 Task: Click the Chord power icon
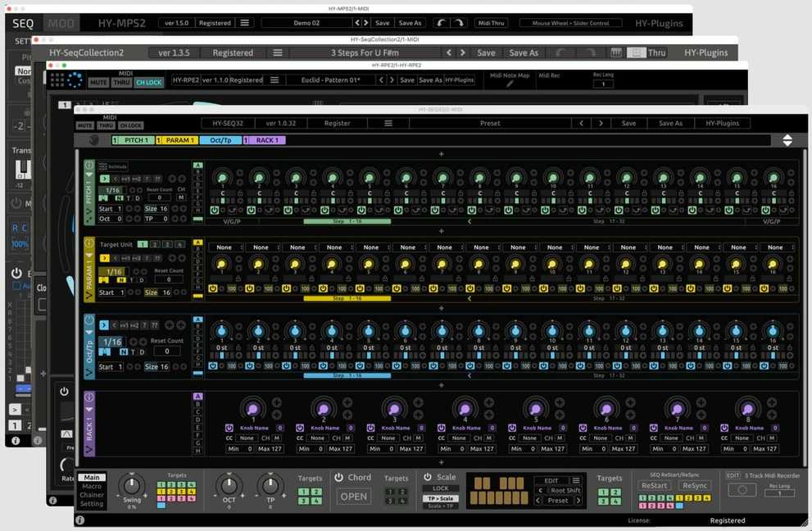[338, 478]
